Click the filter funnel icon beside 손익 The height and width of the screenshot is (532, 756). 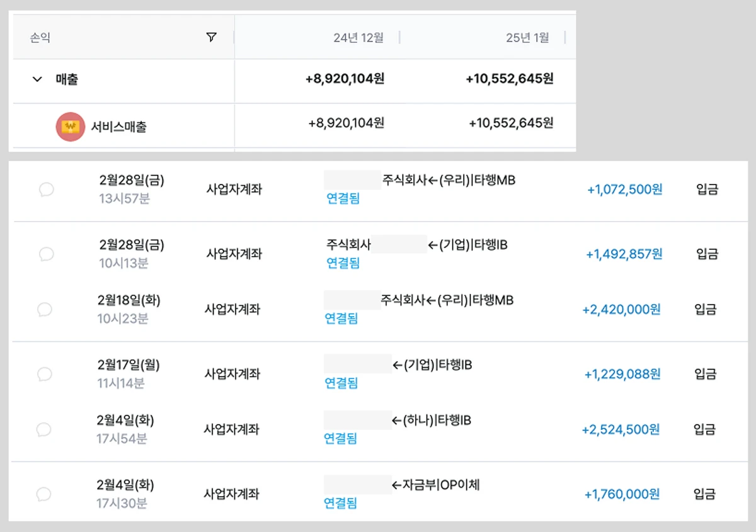coord(211,37)
